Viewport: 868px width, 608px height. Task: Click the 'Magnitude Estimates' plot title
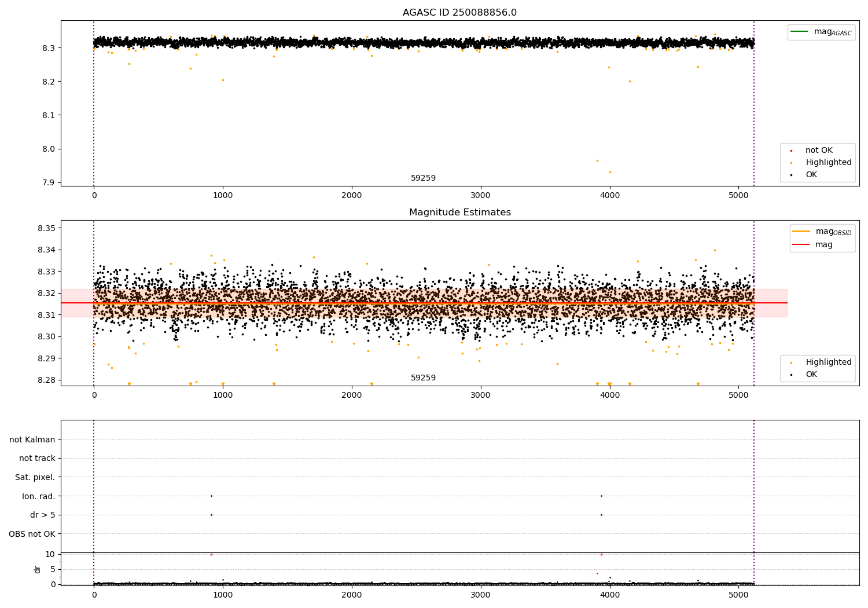pyautogui.click(x=460, y=213)
